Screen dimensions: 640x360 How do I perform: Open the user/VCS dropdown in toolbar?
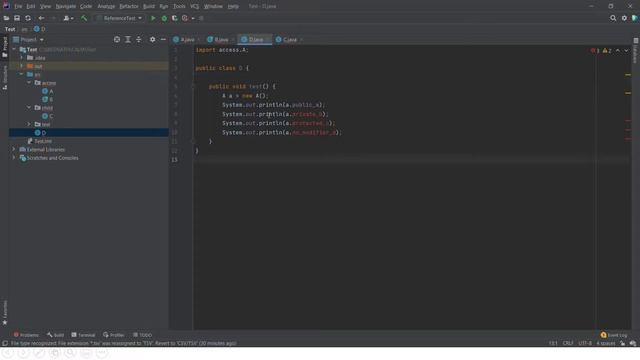pos(68,18)
